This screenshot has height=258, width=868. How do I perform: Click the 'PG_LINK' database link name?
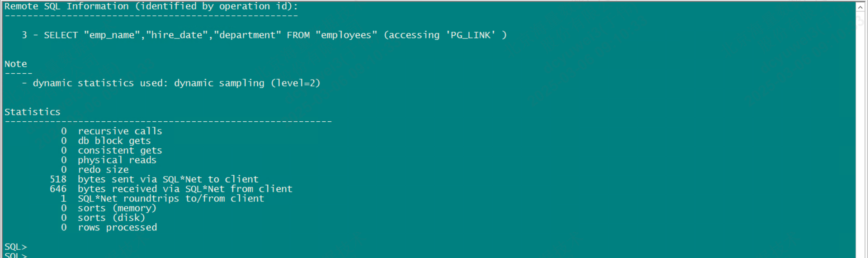pyautogui.click(x=470, y=35)
